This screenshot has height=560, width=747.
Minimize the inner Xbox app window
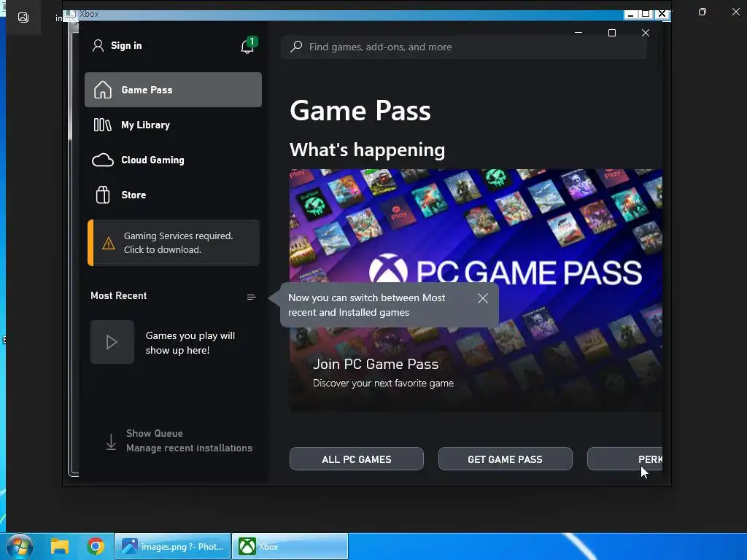pyautogui.click(x=578, y=33)
